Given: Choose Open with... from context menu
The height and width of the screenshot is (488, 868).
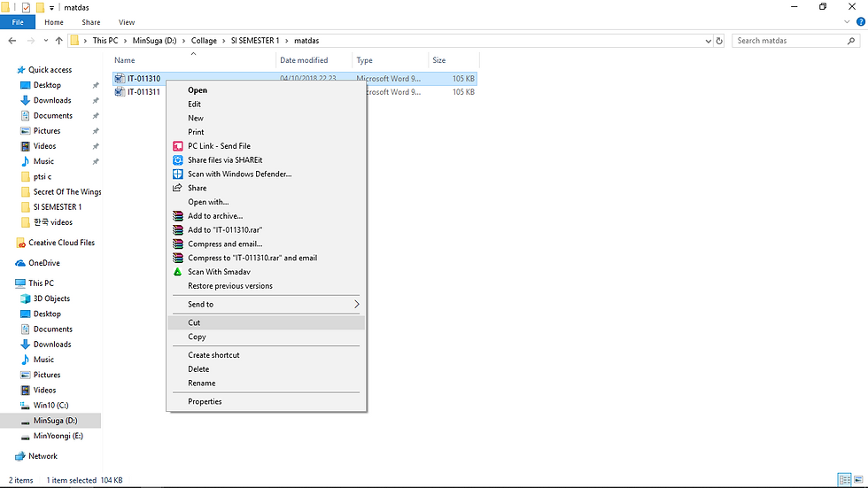Looking at the screenshot, I should (x=266, y=202).
